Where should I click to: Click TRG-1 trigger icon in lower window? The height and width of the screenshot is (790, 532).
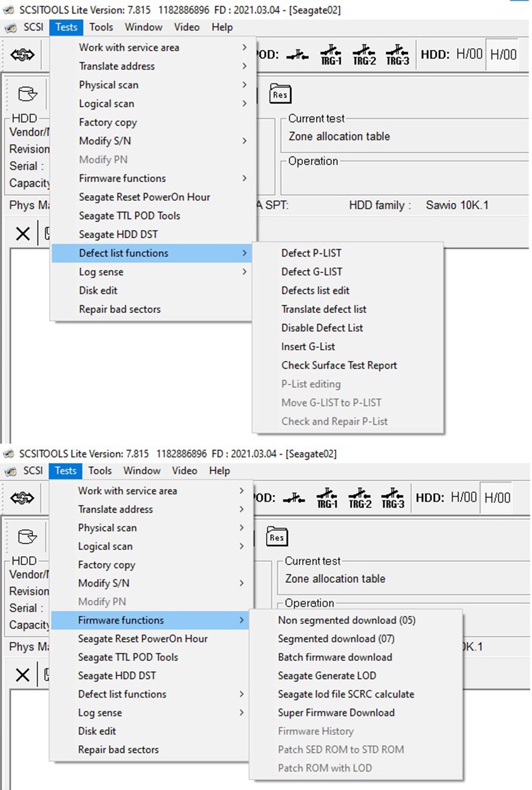click(328, 498)
